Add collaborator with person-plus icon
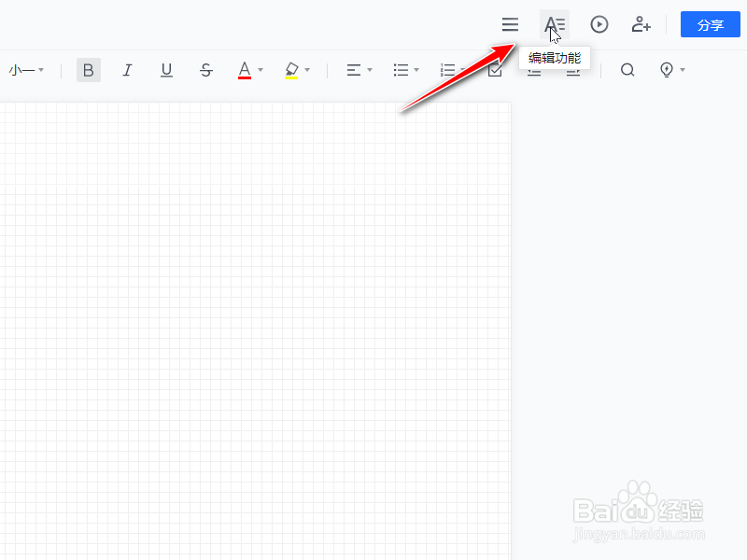The image size is (747, 560). pos(641,24)
